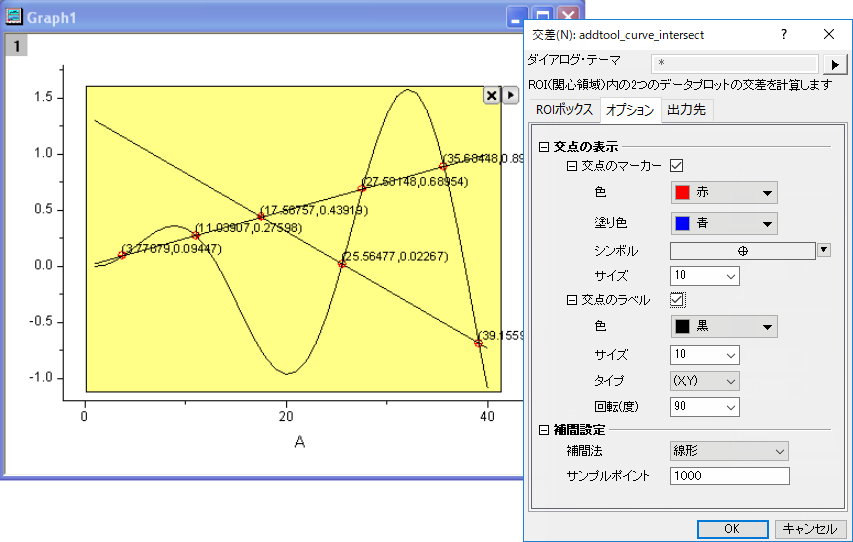Click the Graph1 window icon in title bar

pos(14,16)
